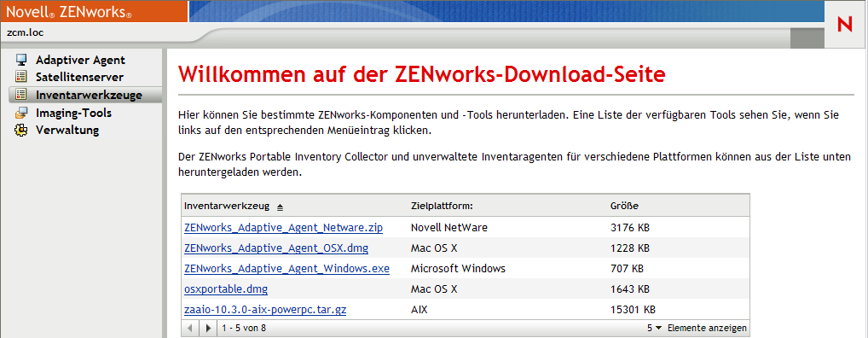Click the Verwaltung gear icon
Image resolution: width=868 pixels, height=338 pixels.
(21, 131)
